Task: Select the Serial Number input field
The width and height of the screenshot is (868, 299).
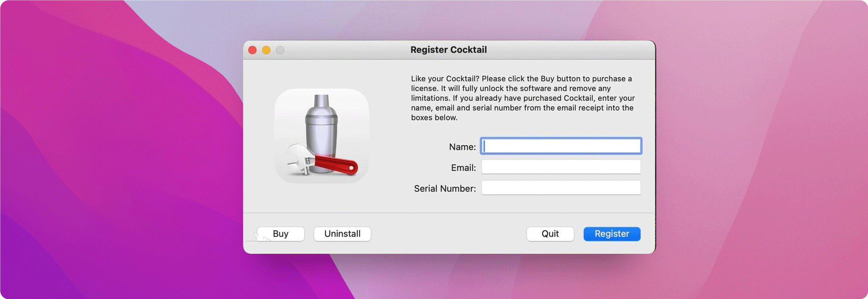Action: [561, 188]
